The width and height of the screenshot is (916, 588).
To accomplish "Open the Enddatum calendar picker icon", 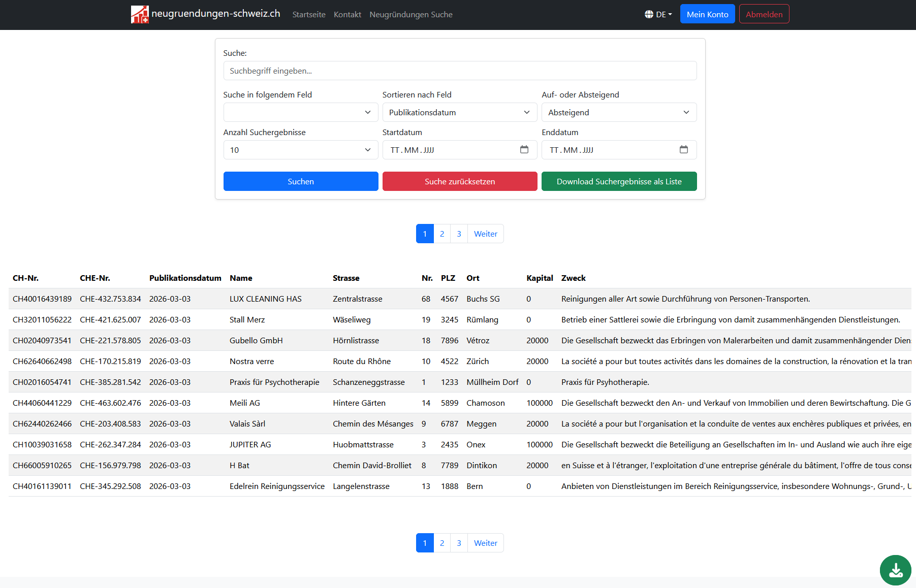I will (x=684, y=150).
